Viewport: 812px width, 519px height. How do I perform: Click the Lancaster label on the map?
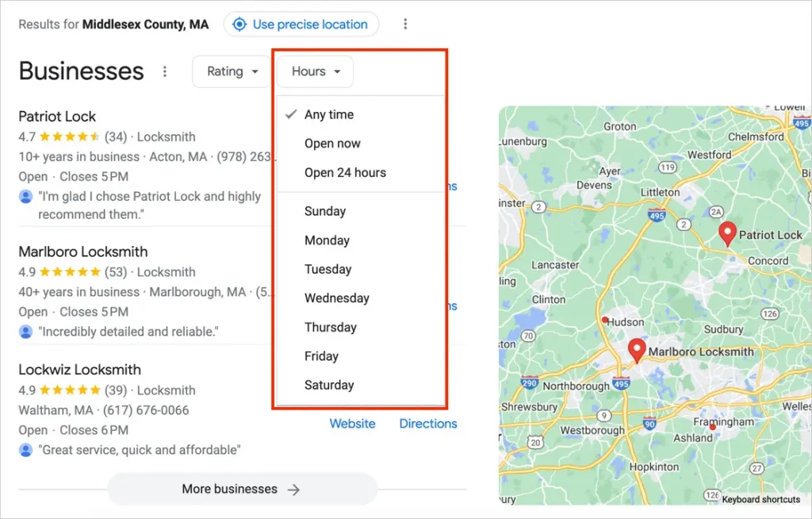click(555, 264)
